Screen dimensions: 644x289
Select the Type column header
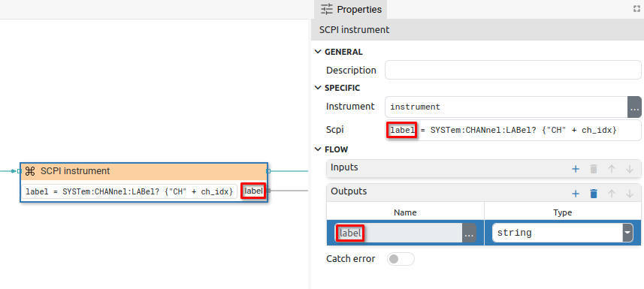tap(562, 212)
